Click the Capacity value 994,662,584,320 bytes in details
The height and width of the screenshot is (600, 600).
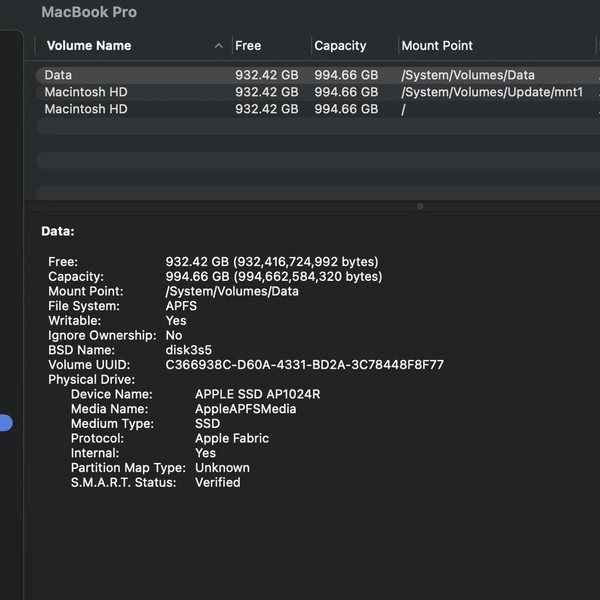click(x=274, y=277)
